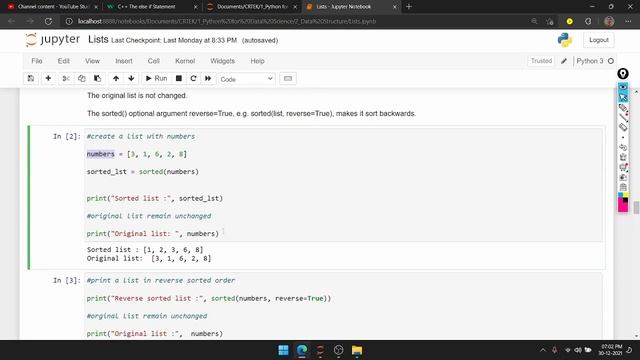640x360 pixels.
Task: Open File Explorer from taskbar
Action: tap(357, 350)
